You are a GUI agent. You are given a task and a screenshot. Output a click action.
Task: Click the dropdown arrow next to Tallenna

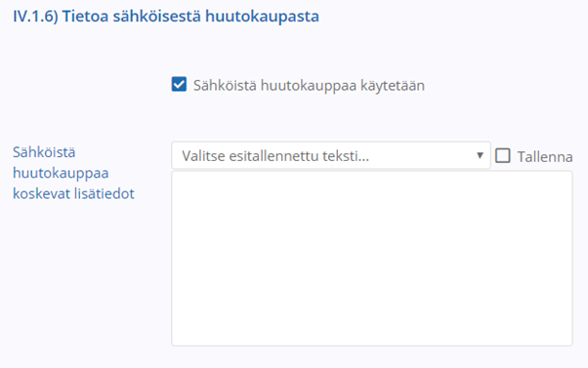click(480, 155)
